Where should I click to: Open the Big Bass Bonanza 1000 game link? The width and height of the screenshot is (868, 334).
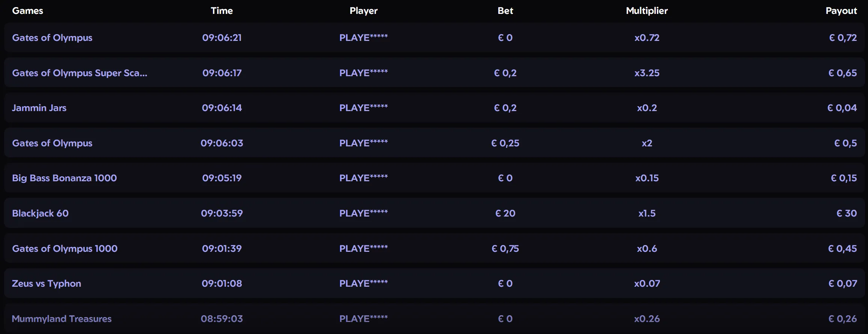pos(65,178)
